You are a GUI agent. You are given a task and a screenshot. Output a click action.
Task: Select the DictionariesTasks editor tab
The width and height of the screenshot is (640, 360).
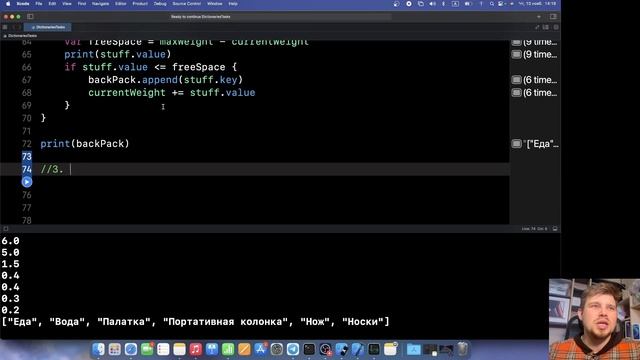click(x=48, y=27)
